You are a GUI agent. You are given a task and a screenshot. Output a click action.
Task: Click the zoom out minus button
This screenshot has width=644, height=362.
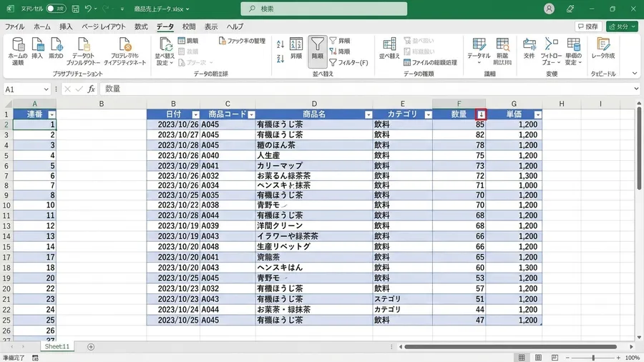coord(567,358)
